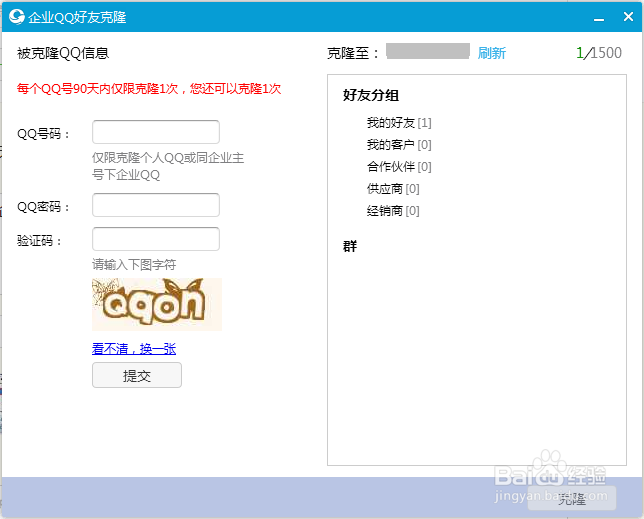The width and height of the screenshot is (644, 519).
Task: Click the 仅限克隆个人QQ hint text
Action: [x=168, y=166]
